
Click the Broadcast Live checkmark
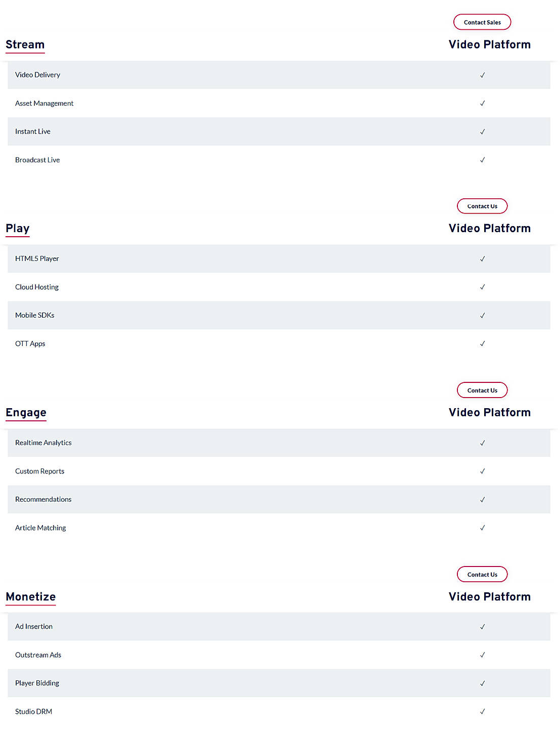[x=482, y=160]
